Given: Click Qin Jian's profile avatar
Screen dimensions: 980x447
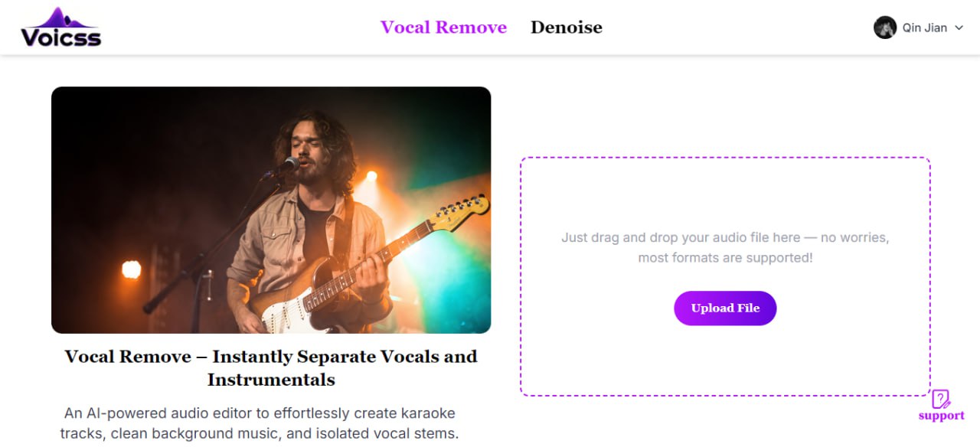Looking at the screenshot, I should point(885,28).
